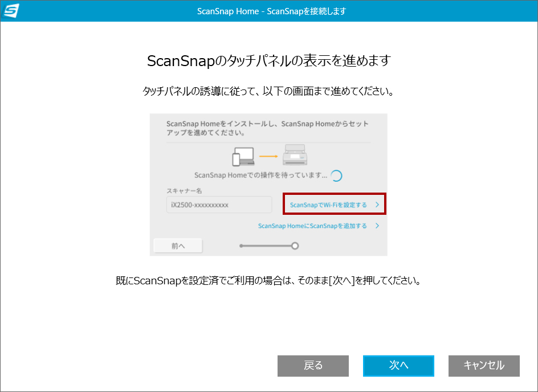Click the ScanSnap logo in the title bar
538x392 pixels.
click(x=12, y=11)
